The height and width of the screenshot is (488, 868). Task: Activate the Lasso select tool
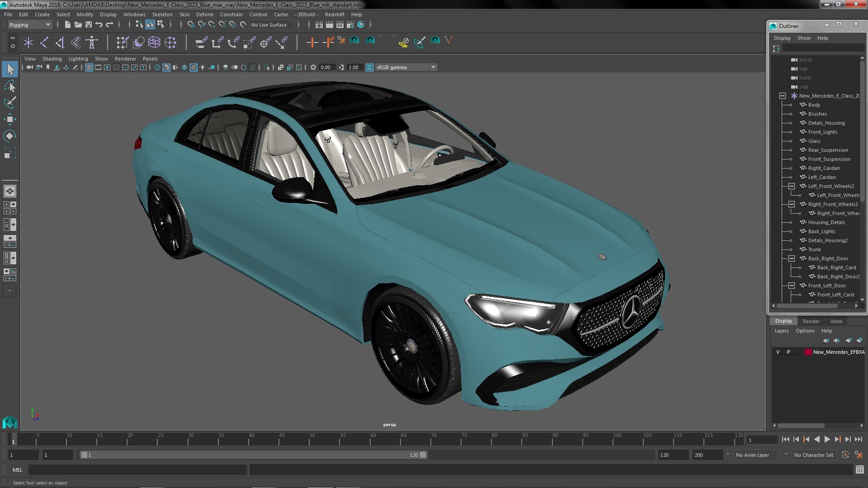[10, 86]
